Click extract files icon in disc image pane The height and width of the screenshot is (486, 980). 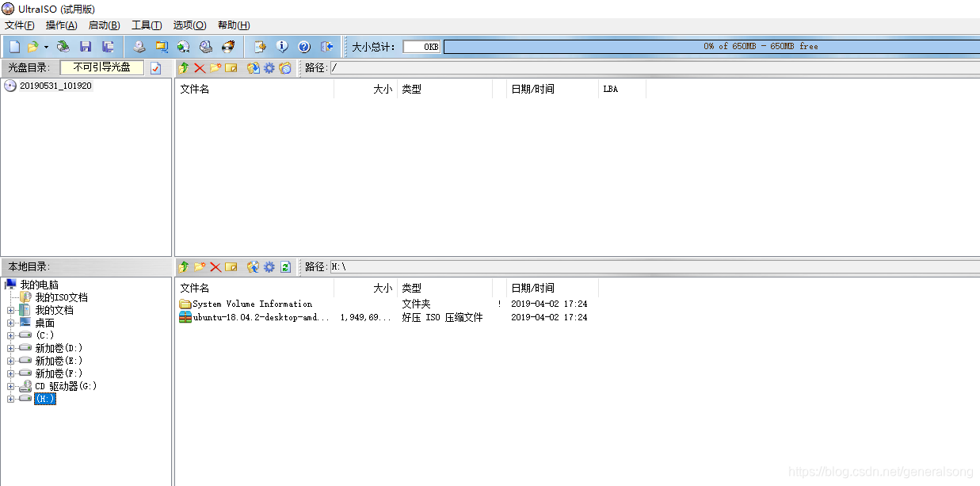tap(254, 68)
